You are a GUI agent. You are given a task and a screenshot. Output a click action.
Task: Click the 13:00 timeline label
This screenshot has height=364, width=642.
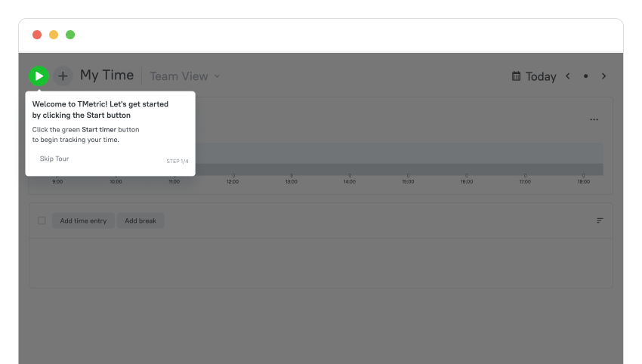pyautogui.click(x=291, y=182)
